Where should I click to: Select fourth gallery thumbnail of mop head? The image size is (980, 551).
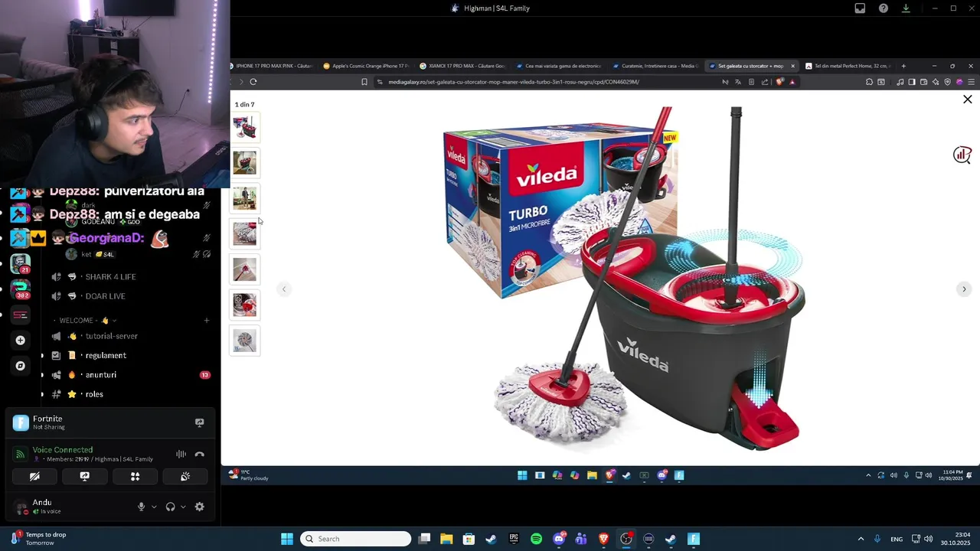pyautogui.click(x=245, y=233)
